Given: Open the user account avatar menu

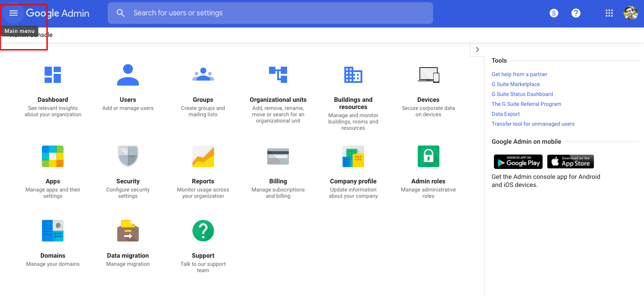Looking at the screenshot, I should point(630,13).
